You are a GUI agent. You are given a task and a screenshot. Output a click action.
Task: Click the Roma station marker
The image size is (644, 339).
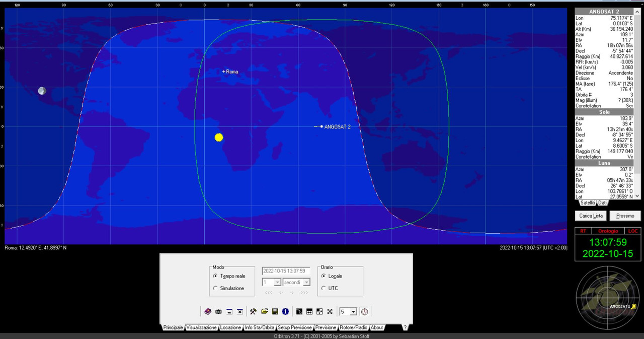pyautogui.click(x=224, y=72)
